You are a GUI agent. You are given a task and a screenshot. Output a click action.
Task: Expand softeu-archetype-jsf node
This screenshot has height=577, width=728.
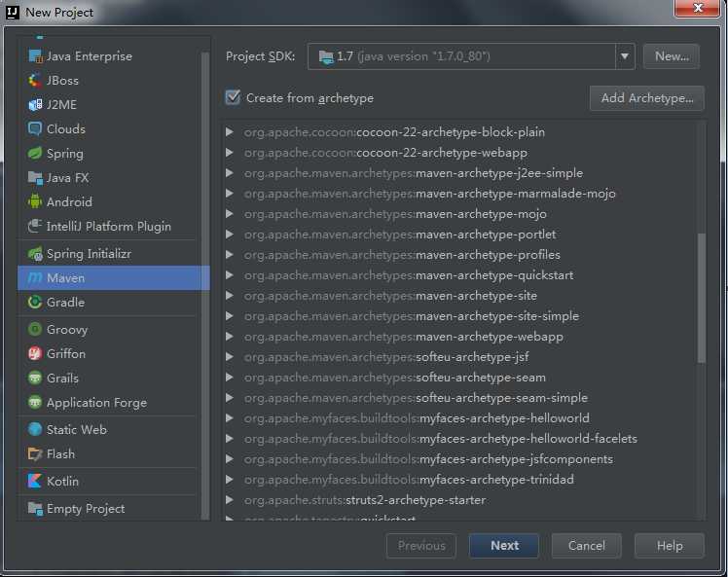click(230, 356)
